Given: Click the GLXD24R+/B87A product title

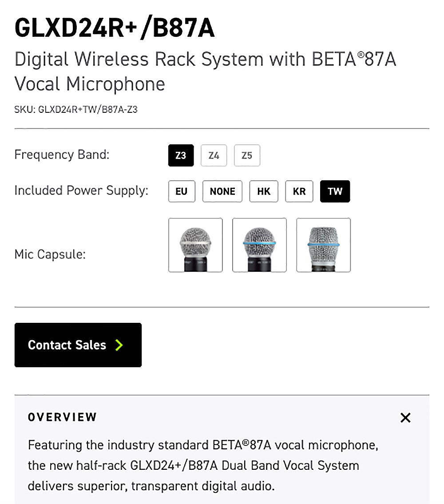Looking at the screenshot, I should (x=115, y=28).
